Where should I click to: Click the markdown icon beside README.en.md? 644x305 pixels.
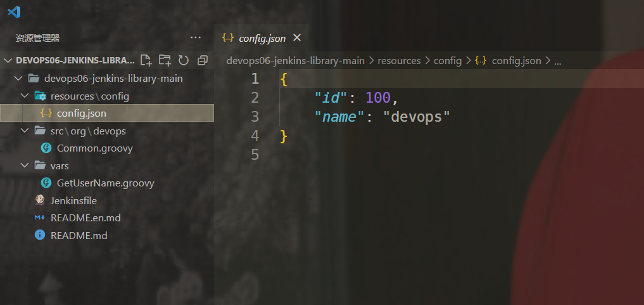click(40, 218)
